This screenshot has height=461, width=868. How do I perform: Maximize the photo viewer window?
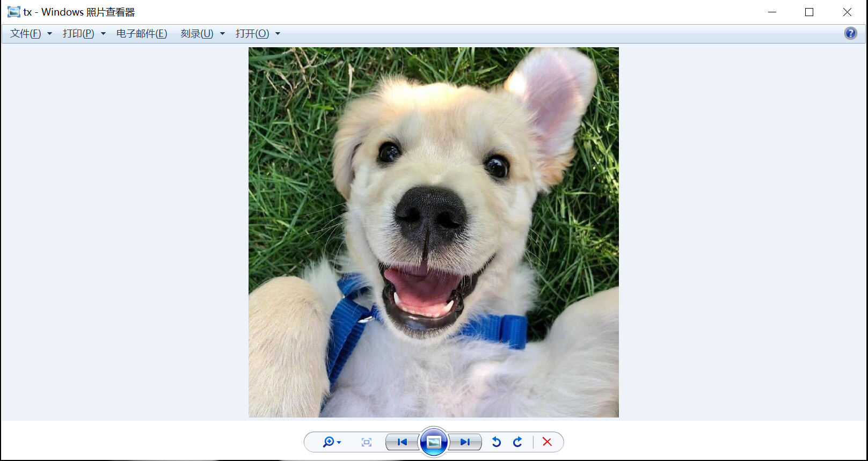[809, 12]
